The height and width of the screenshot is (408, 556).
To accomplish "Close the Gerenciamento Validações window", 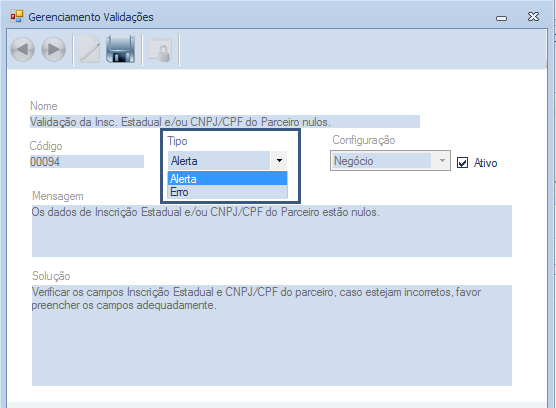I will 533,17.
